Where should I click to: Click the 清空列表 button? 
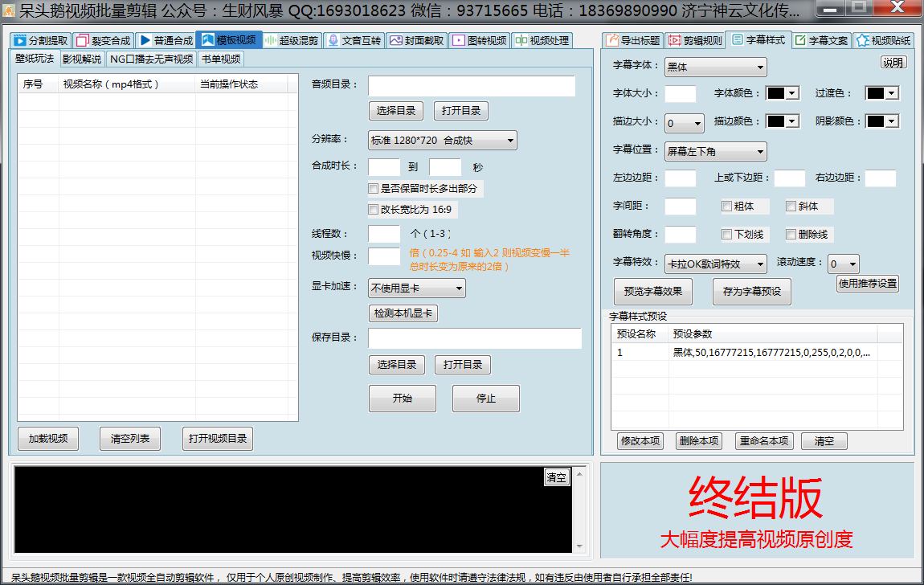tap(130, 439)
